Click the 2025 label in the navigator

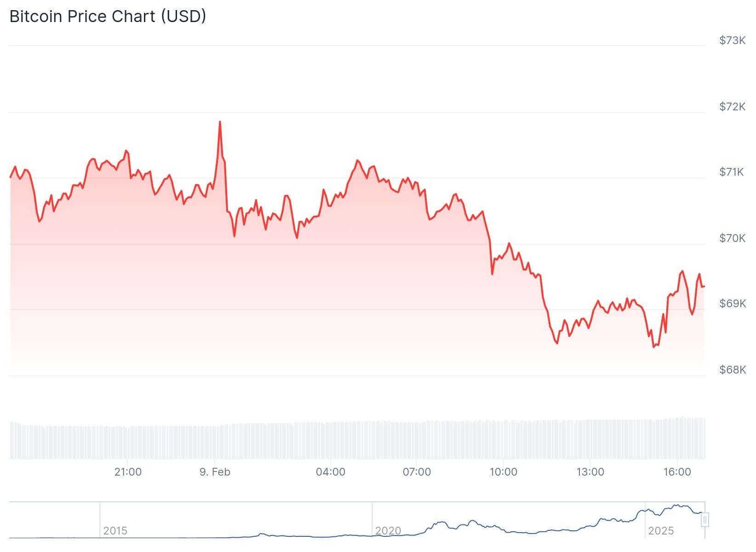(x=661, y=531)
